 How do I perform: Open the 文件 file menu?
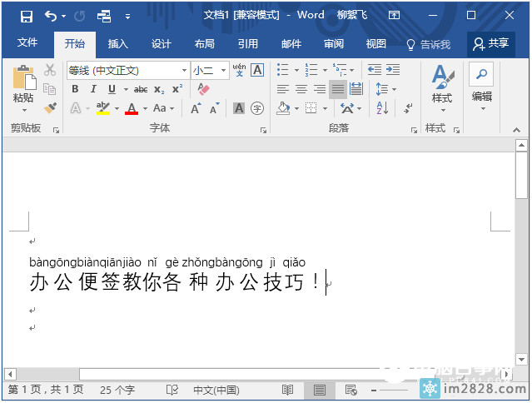tap(27, 43)
